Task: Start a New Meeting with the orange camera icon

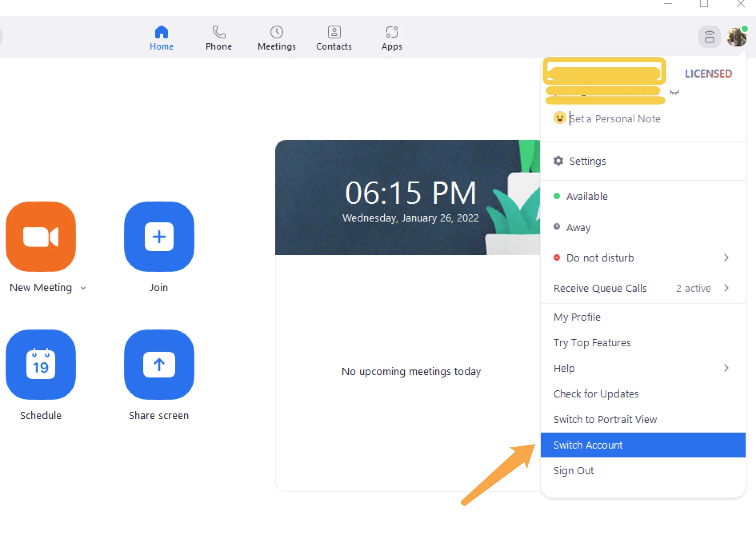Action: (41, 237)
